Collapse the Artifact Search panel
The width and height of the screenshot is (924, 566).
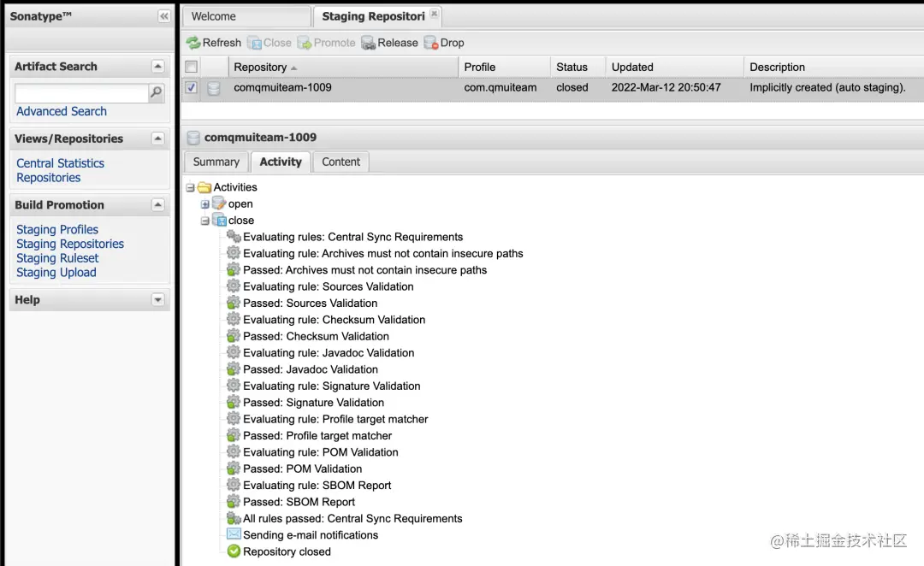point(157,66)
